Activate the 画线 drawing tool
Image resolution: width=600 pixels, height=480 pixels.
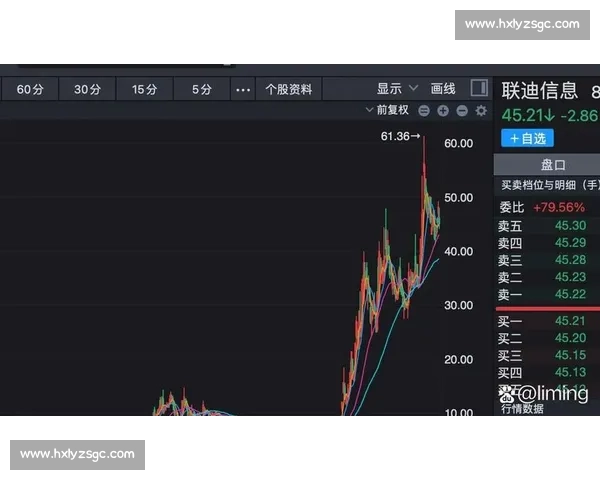tap(443, 89)
